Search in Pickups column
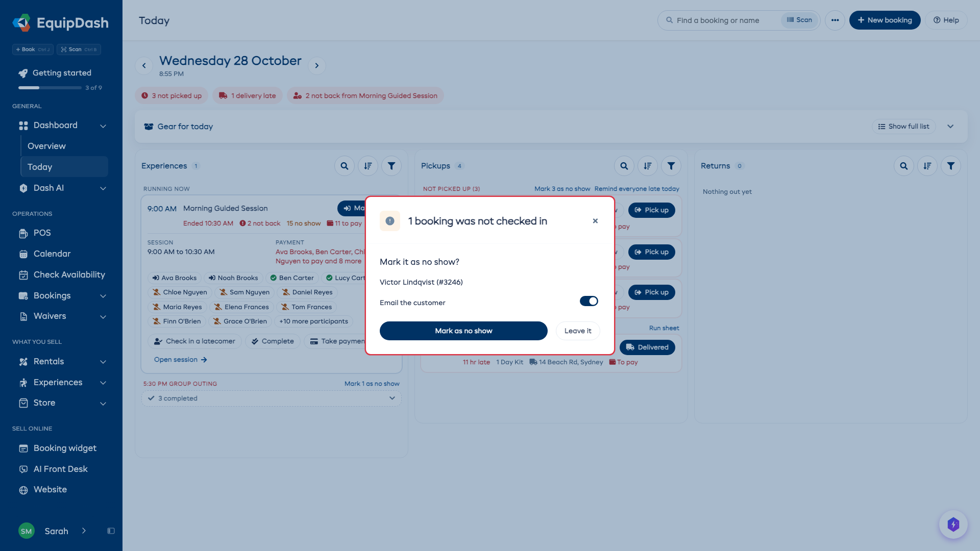 [624, 166]
